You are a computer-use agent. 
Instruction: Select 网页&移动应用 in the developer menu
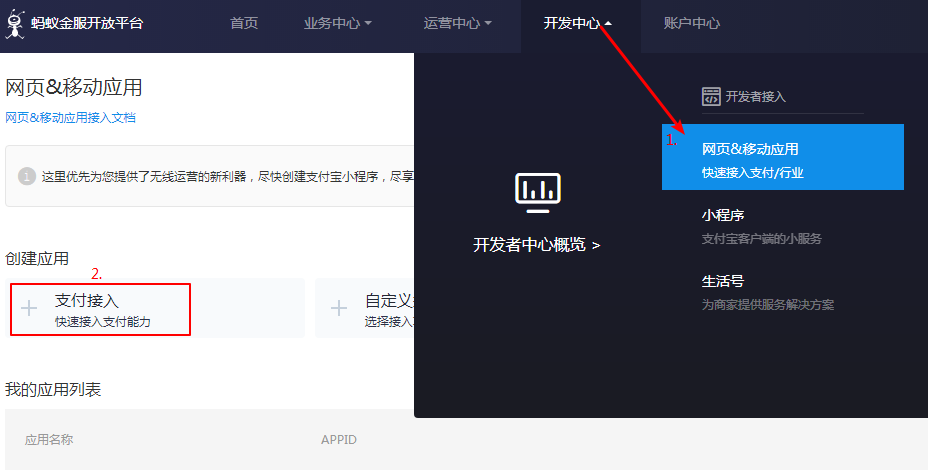coord(782,157)
